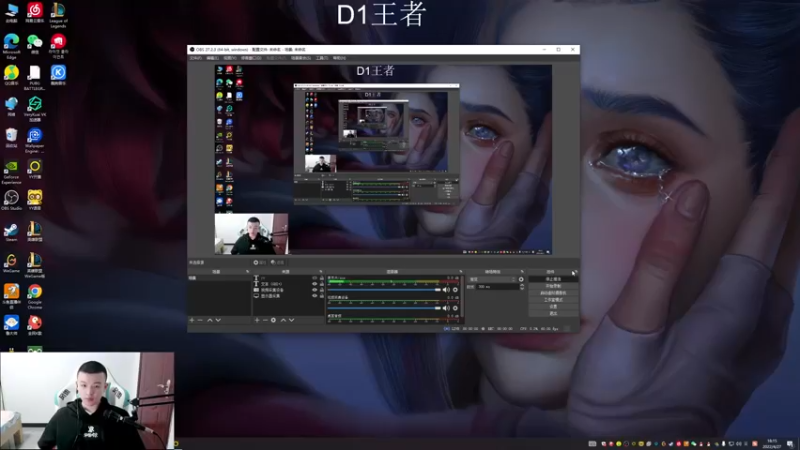The width and height of the screenshot is (800, 450).
Task: Open Google Chrome desktop shortcut
Action: 35,296
